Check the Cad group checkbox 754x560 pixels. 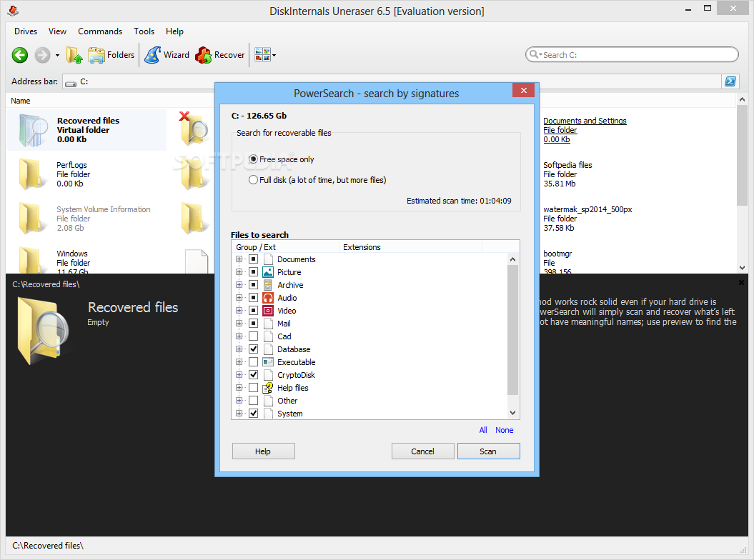tap(254, 336)
